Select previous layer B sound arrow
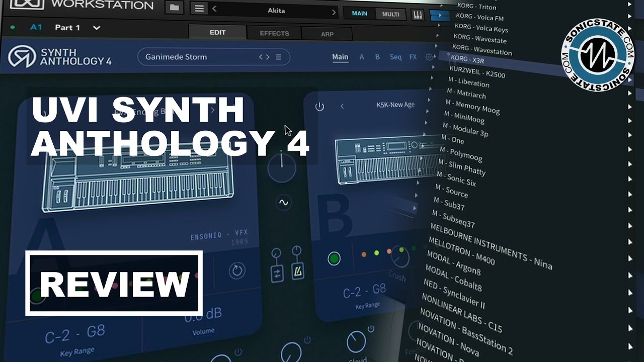The image size is (644, 362). [x=342, y=106]
